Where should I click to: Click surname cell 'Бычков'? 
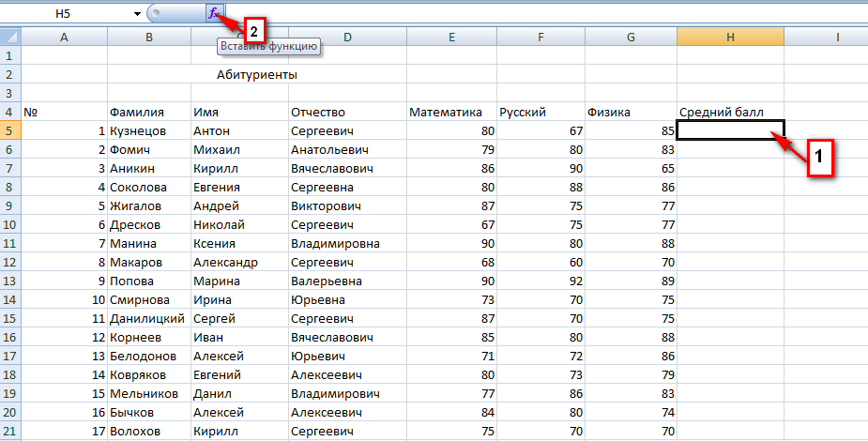[x=149, y=413]
